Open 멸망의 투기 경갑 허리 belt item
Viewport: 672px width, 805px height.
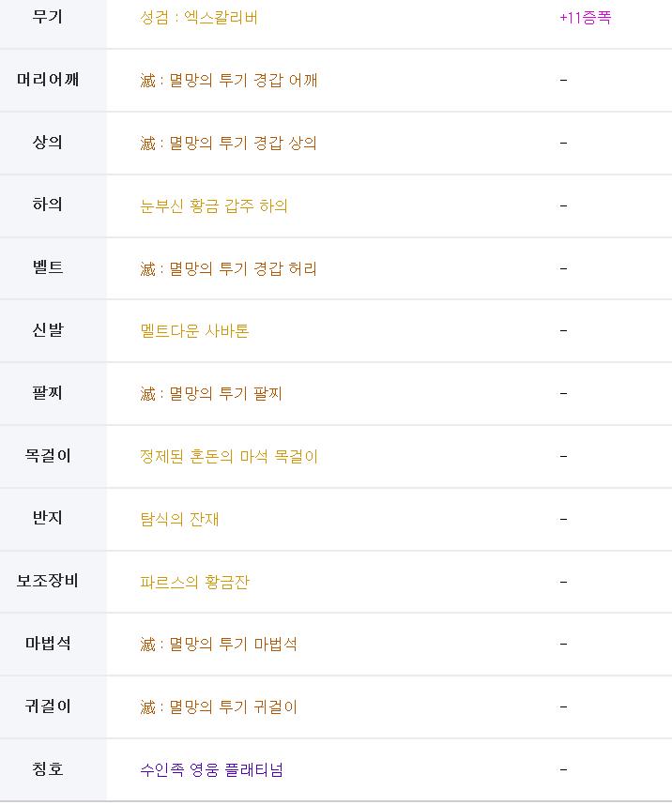(x=229, y=269)
